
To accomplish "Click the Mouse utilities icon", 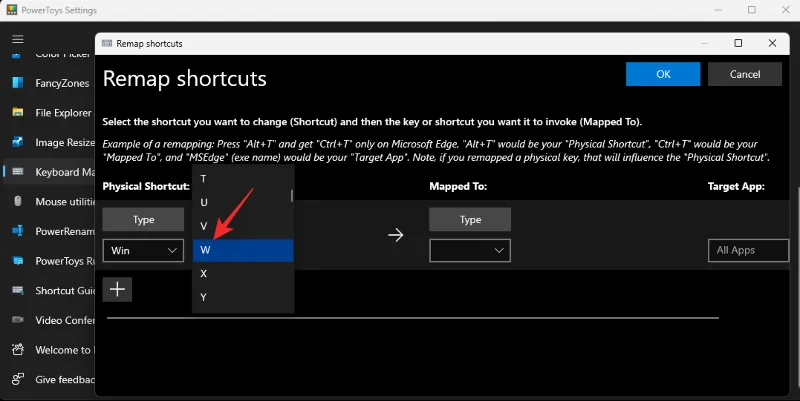I will 18,201.
